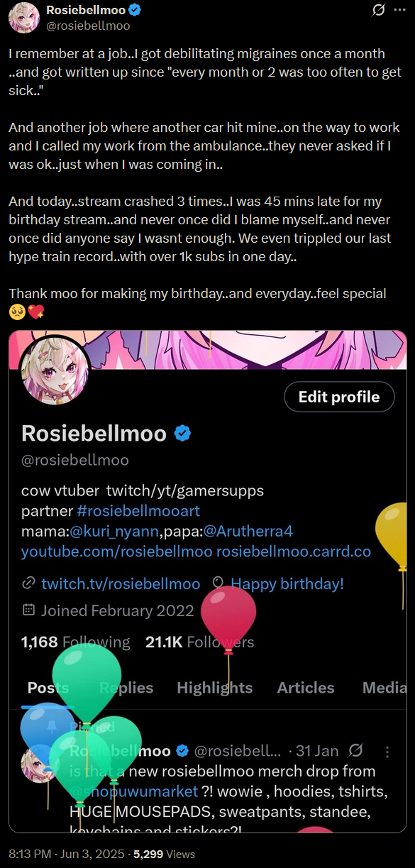Click the Edit profile button
415x868 pixels.
click(x=339, y=397)
